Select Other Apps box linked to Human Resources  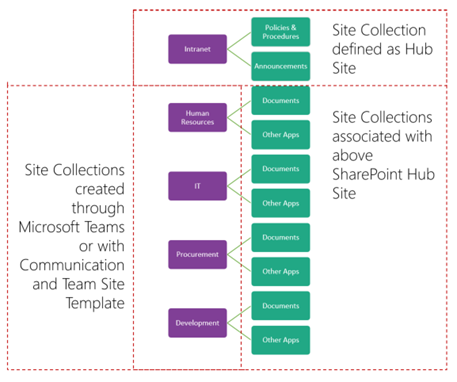click(x=281, y=135)
